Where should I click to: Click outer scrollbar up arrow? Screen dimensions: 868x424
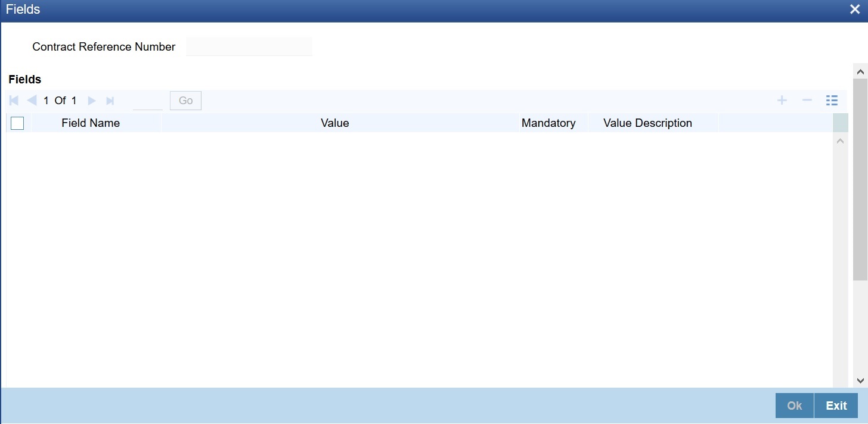pos(860,71)
